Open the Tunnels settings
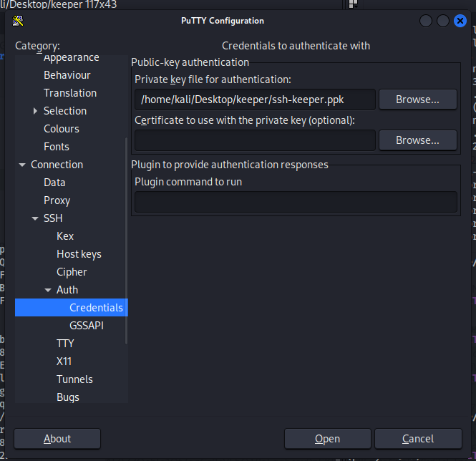This screenshot has height=461, width=476. click(74, 379)
